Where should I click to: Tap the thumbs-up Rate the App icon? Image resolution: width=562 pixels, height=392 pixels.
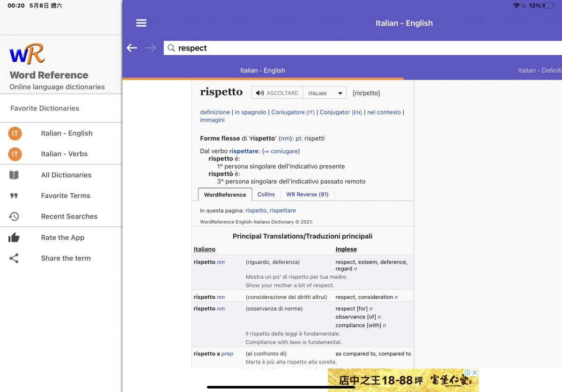click(14, 237)
